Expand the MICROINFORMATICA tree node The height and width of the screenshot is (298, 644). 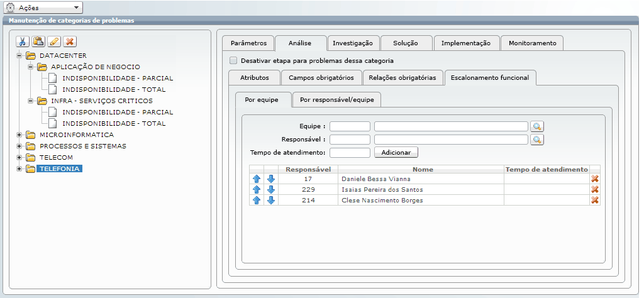19,135
